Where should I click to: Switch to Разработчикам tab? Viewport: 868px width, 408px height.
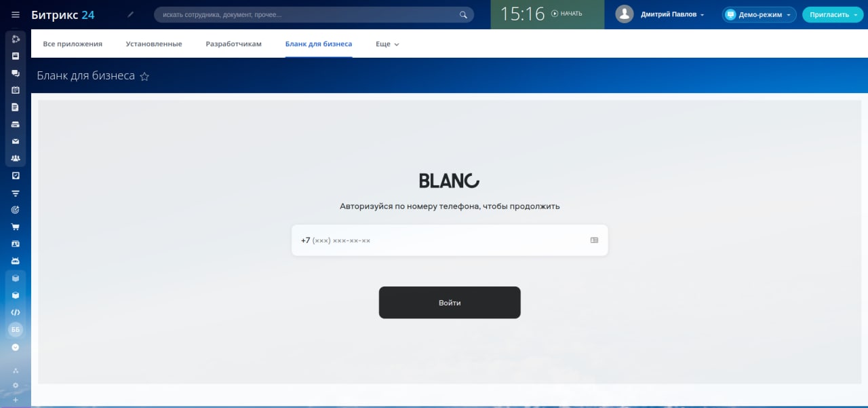pyautogui.click(x=233, y=43)
